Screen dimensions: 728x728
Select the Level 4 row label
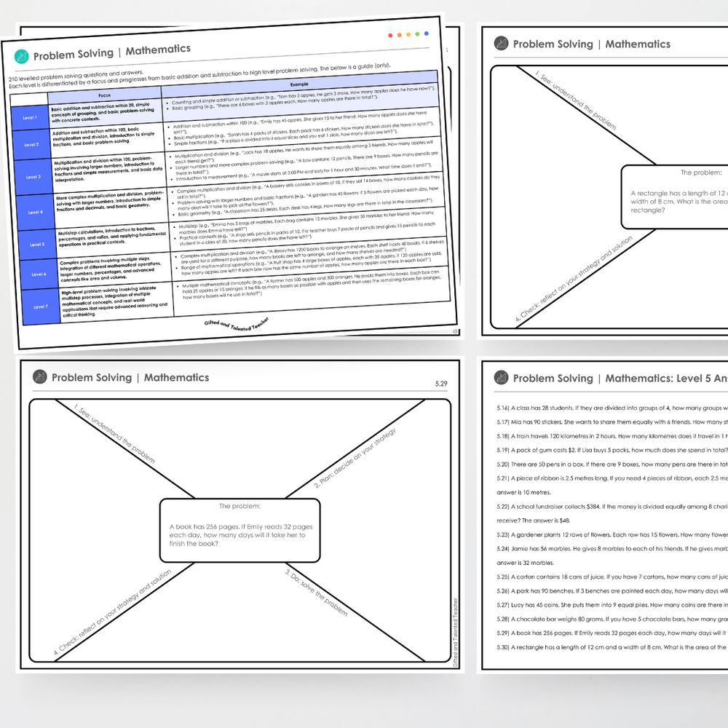click(x=33, y=210)
